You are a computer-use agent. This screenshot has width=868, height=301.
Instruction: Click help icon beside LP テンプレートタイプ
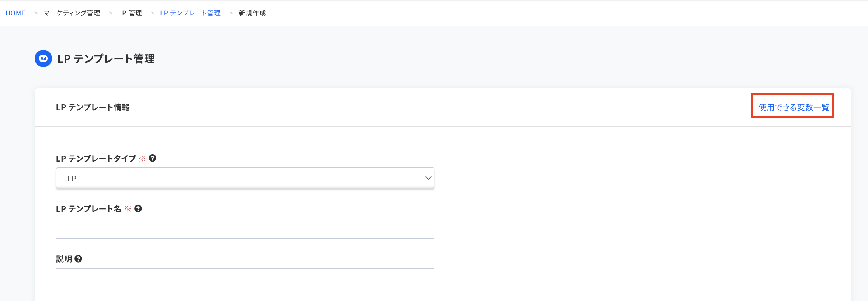[152, 158]
